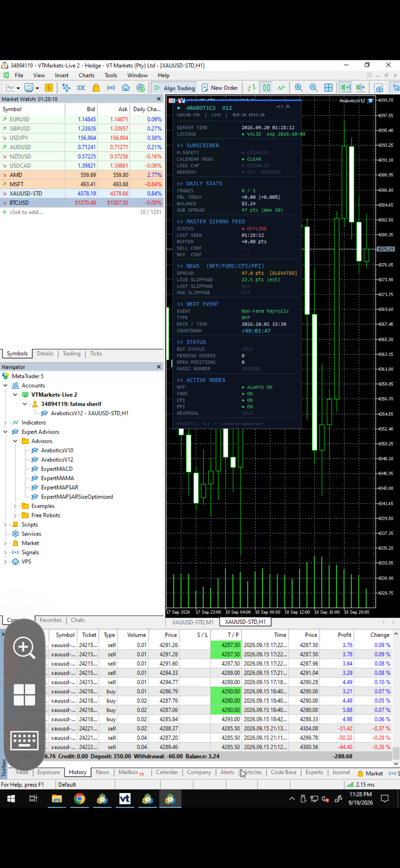The width and height of the screenshot is (400, 868).
Task: Open the VPS cloud toolbar icon
Action: coord(126,88)
